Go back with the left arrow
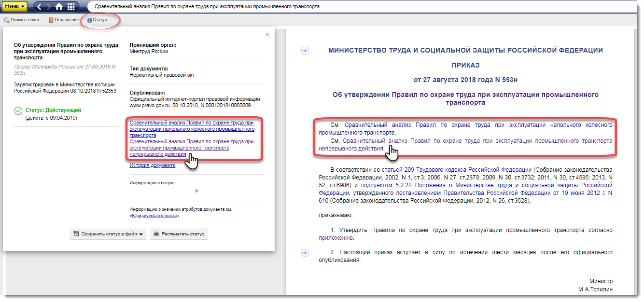Image resolution: width=644 pixels, height=302 pixels. click(x=40, y=7)
